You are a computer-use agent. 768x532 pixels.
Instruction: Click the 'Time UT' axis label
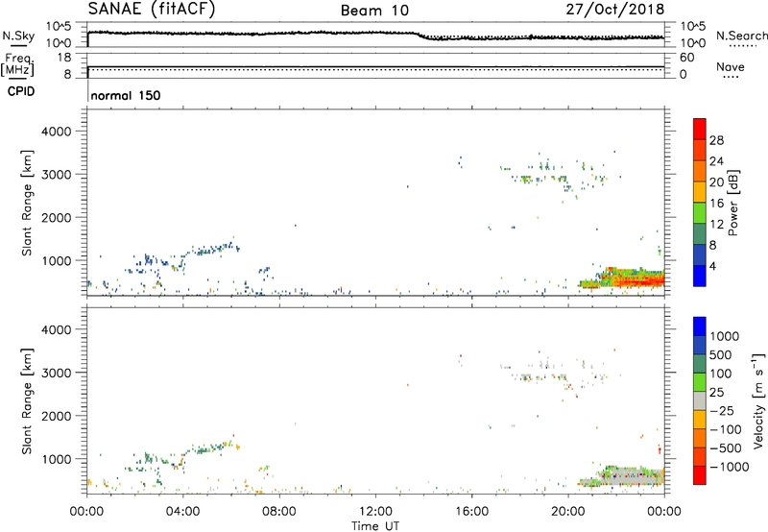click(x=375, y=526)
